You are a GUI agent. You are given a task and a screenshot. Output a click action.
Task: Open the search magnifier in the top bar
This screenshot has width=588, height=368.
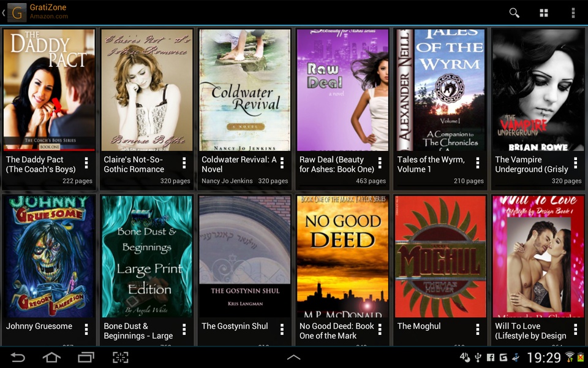coord(514,13)
